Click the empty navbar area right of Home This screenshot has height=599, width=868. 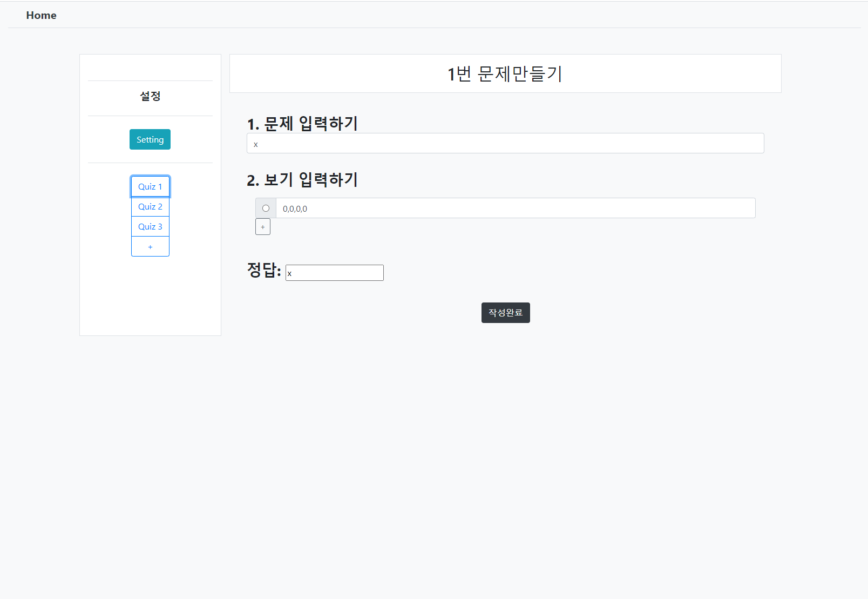tap(432, 15)
